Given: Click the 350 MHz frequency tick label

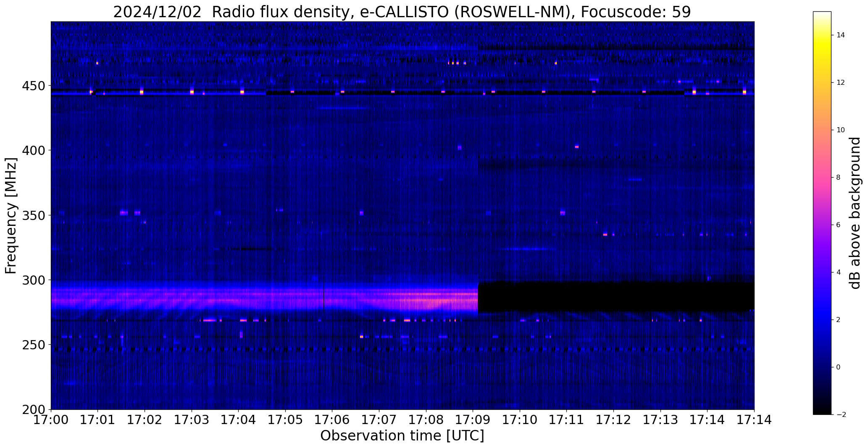Looking at the screenshot, I should click(x=33, y=215).
